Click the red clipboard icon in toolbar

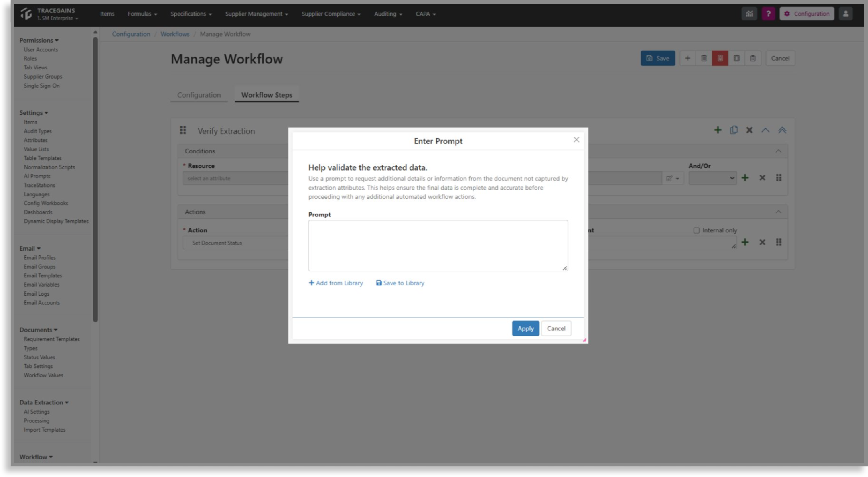tap(720, 58)
